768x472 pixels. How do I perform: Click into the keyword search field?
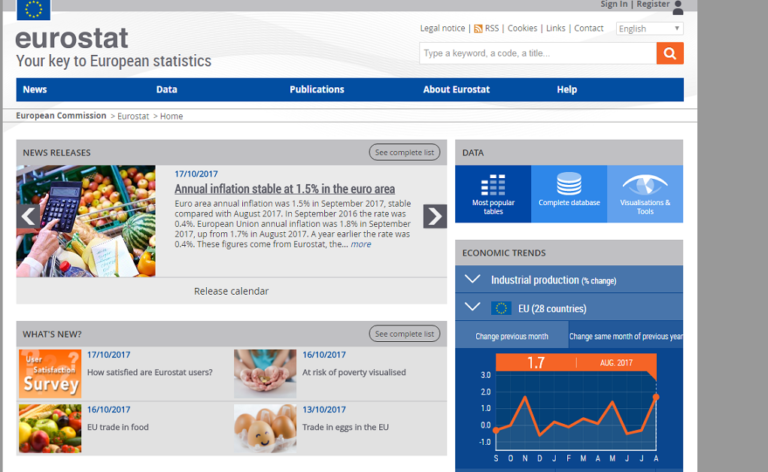point(537,53)
